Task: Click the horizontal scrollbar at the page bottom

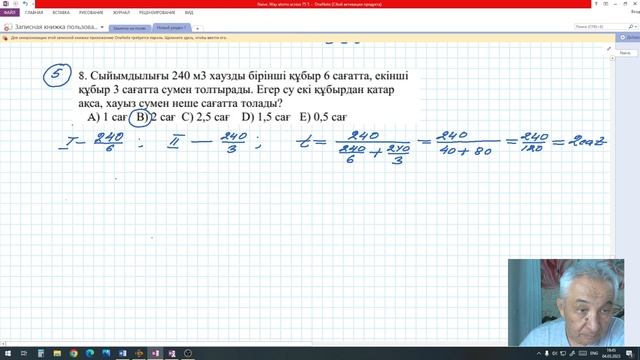Action: tap(159, 344)
